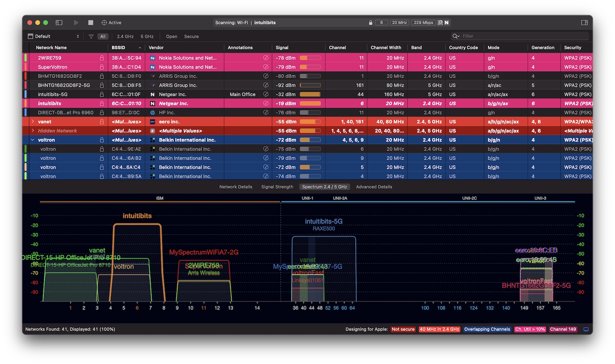615x364 pixels.
Task: Select the intuitibits-5G label in spectrum graph
Action: click(324, 221)
